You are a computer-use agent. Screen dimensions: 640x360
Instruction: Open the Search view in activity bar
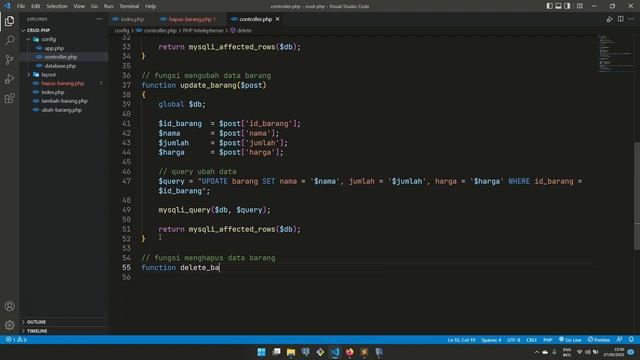click(x=9, y=40)
